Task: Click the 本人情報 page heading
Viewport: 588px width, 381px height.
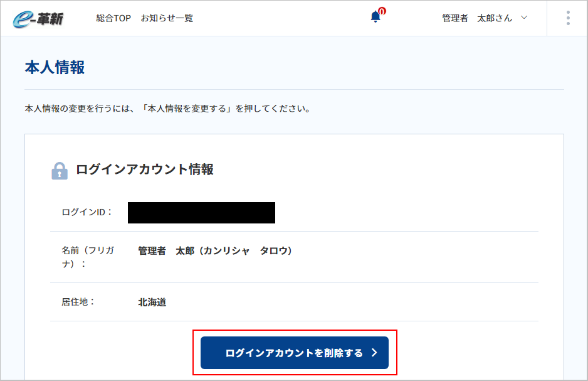Action: point(55,68)
